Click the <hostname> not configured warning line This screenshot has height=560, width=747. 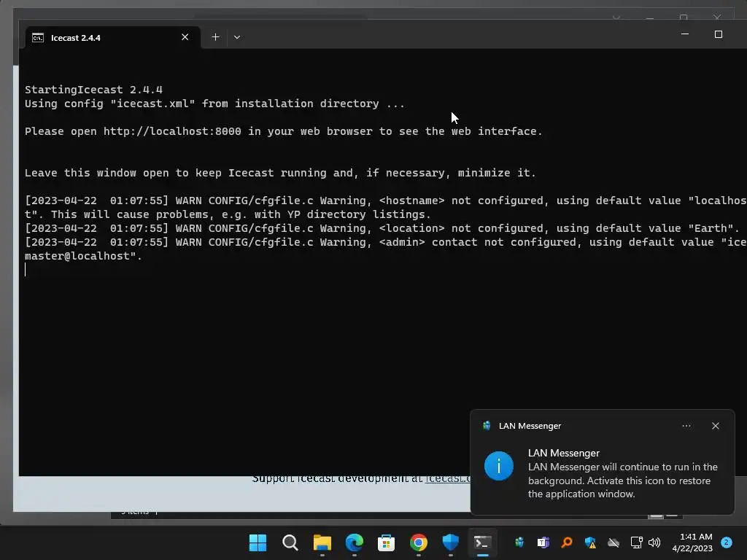pyautogui.click(x=385, y=208)
